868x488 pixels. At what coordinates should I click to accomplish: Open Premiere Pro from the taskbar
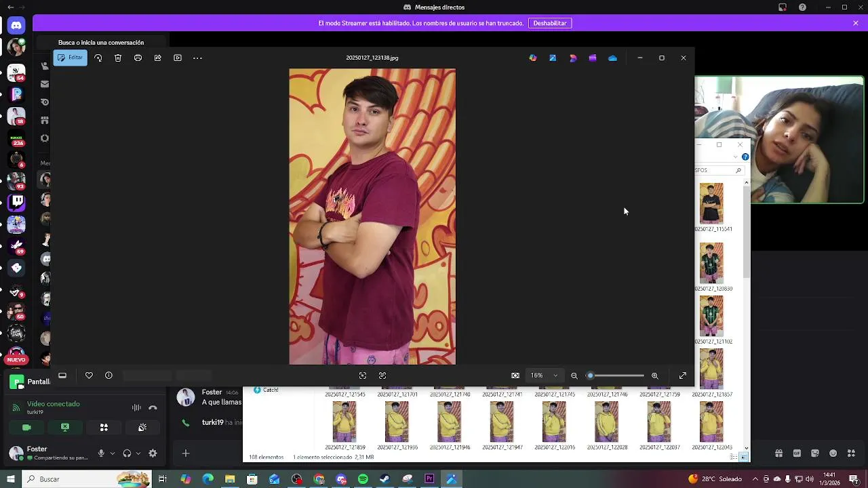point(429,479)
